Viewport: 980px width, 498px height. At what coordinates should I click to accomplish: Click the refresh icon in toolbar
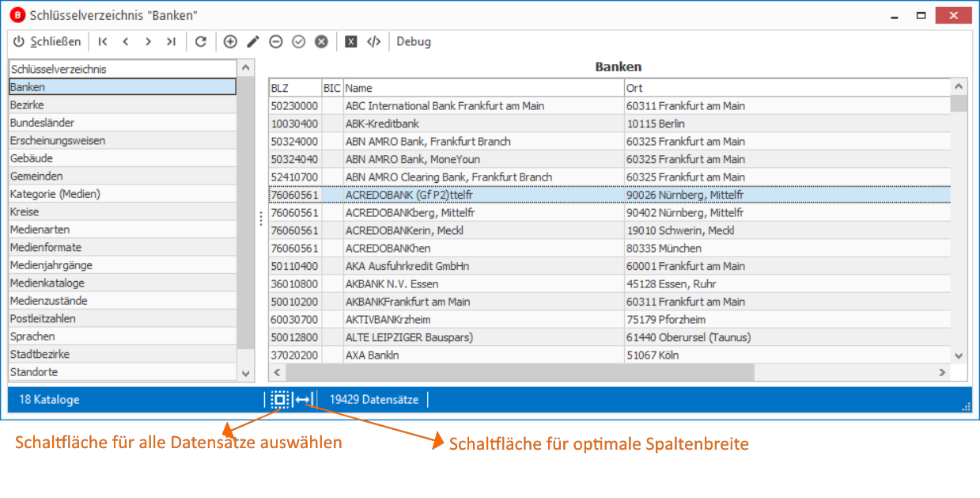(x=201, y=42)
